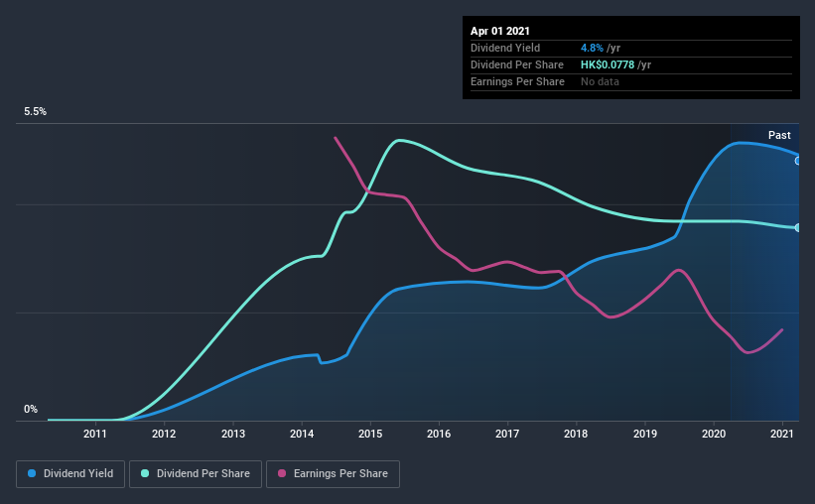Click the blue Dividend Yield legend dot
815x504 pixels.
pos(32,473)
